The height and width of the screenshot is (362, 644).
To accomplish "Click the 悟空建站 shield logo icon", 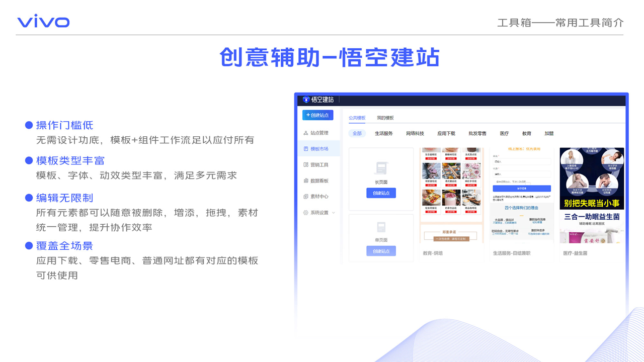I will (306, 100).
